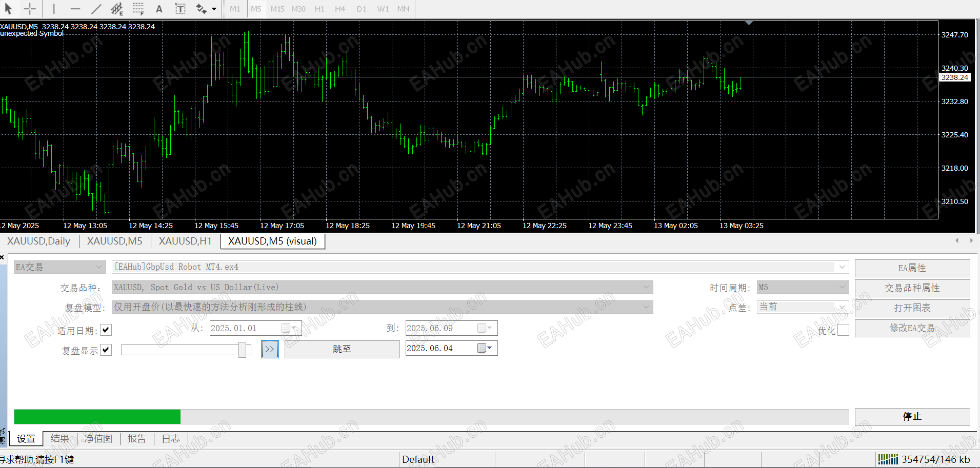Click the 打开图表 button
The image size is (980, 468).
click(912, 308)
